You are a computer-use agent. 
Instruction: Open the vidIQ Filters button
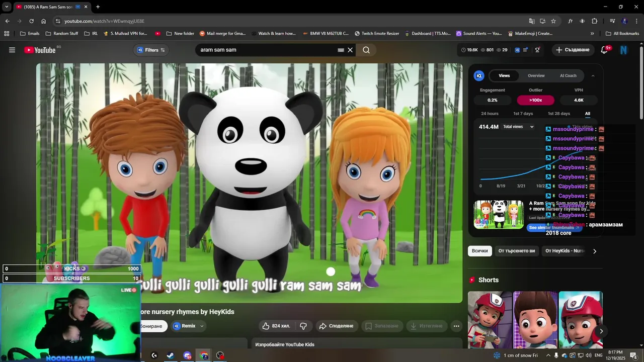click(x=151, y=50)
